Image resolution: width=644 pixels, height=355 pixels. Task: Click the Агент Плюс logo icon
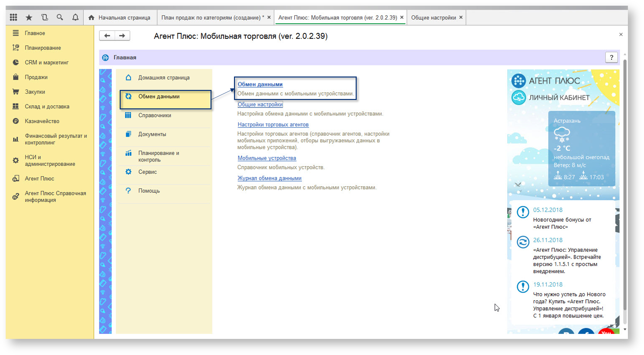point(519,81)
